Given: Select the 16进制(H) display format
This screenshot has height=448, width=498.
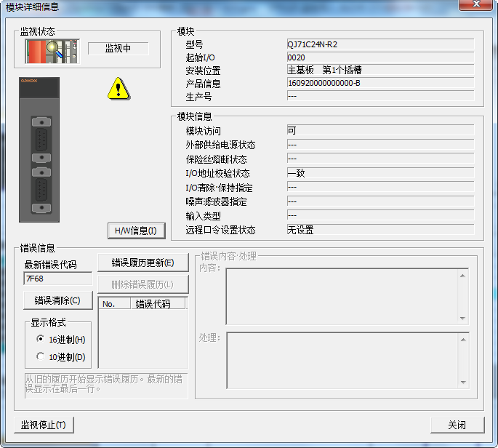Looking at the screenshot, I should [x=40, y=339].
